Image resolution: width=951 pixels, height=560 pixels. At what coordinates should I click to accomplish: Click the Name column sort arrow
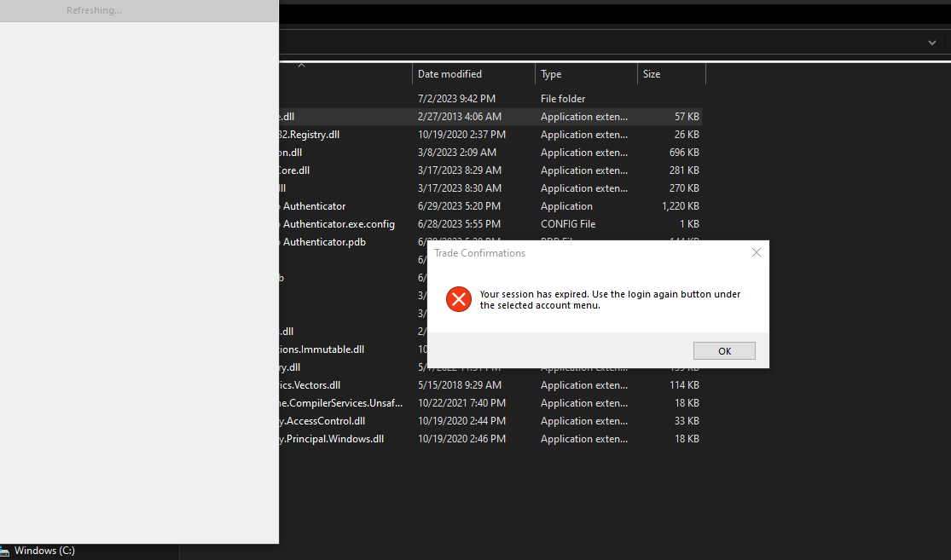point(301,64)
